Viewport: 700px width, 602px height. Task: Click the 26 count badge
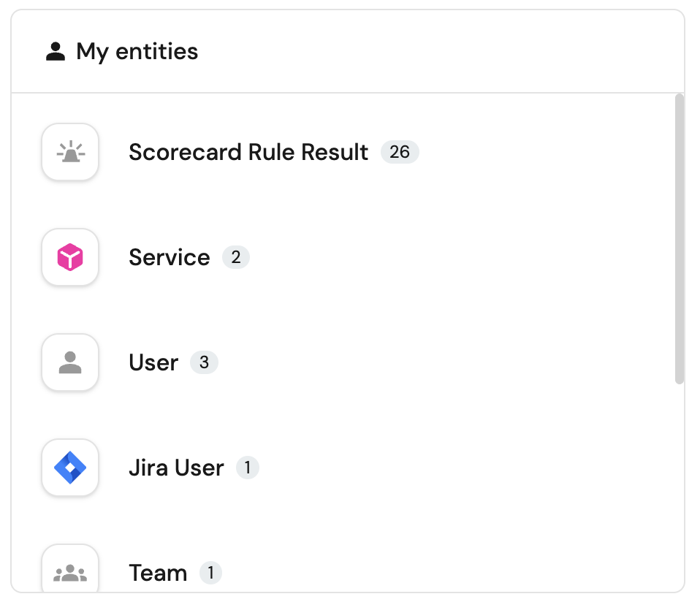tap(400, 152)
